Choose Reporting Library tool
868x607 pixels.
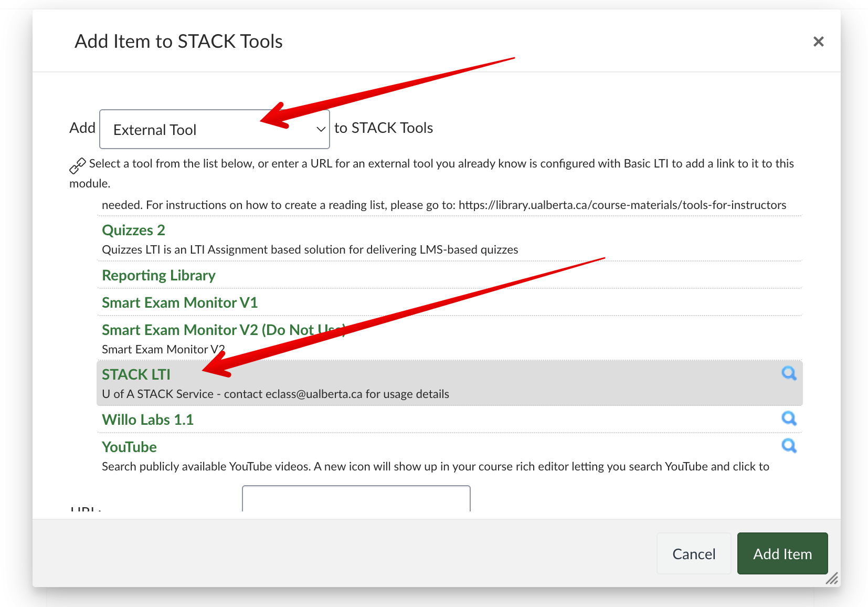point(158,275)
